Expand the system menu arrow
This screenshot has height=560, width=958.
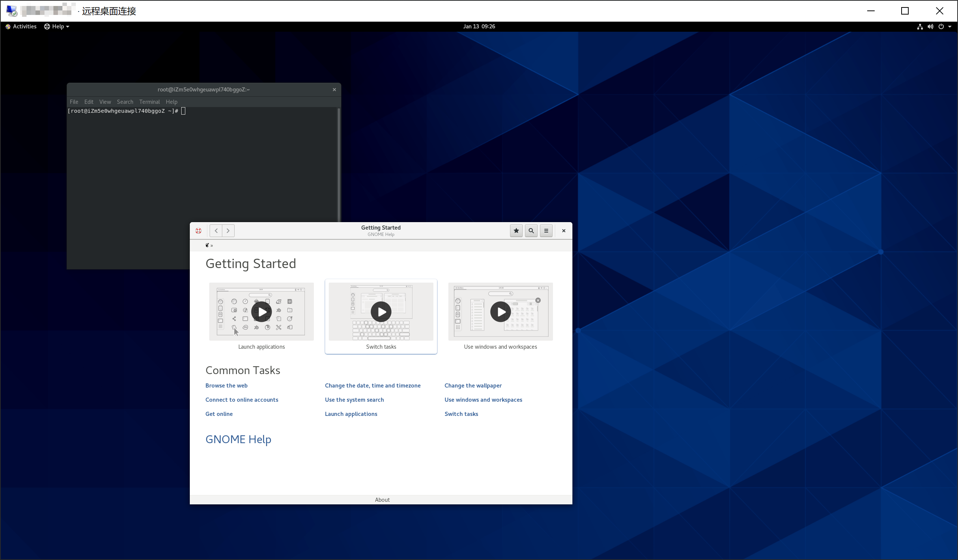tap(950, 27)
